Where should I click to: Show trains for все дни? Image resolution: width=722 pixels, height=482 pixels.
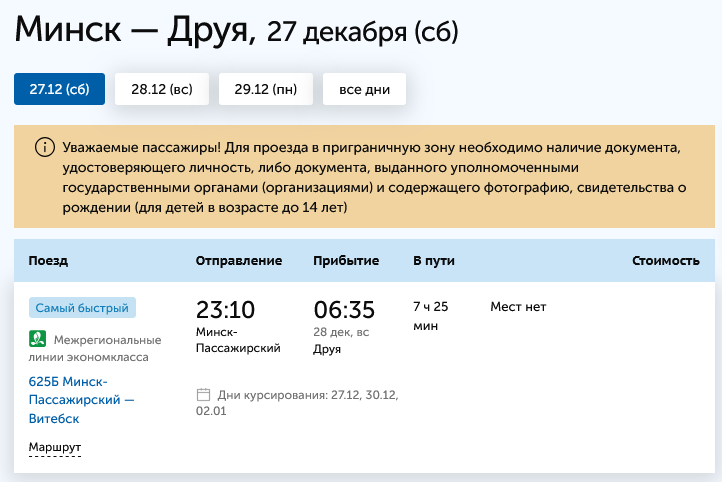tap(364, 89)
